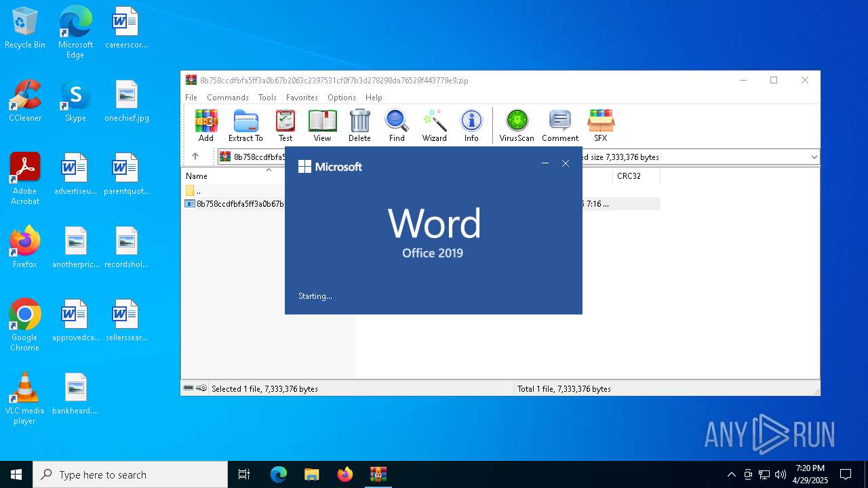Select Adobe Acrobat desktop shortcut
Viewport: 868px width, 488px height.
25,179
